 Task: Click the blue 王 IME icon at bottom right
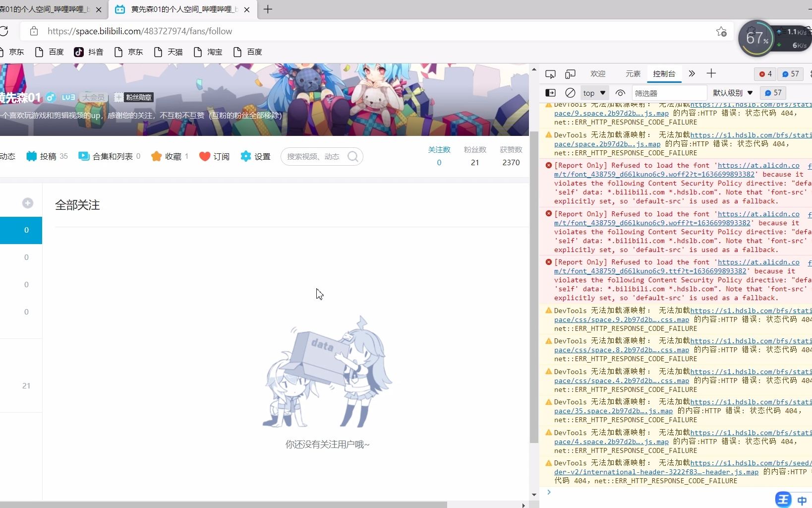point(783,499)
